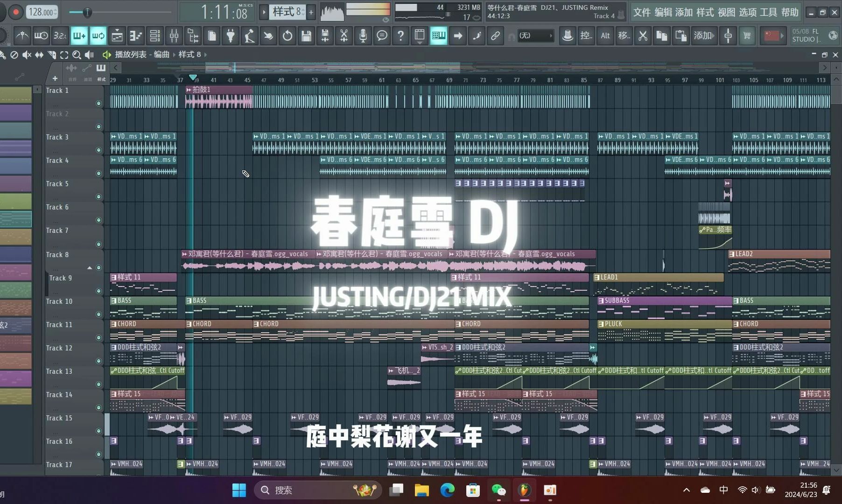842x504 pixels.
Task: Open arrow after 样式 8 in playlist breadcrumb
Action: 205,55
